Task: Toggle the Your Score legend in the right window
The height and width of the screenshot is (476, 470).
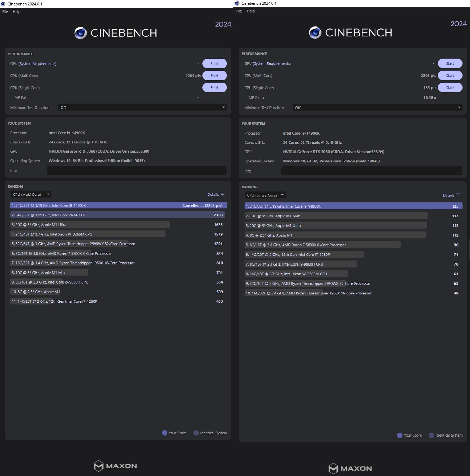Action: click(x=409, y=435)
